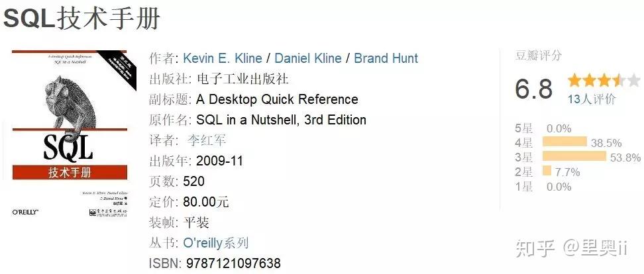Click the five-star rating icons
The width and height of the screenshot is (644, 274).
[604, 80]
